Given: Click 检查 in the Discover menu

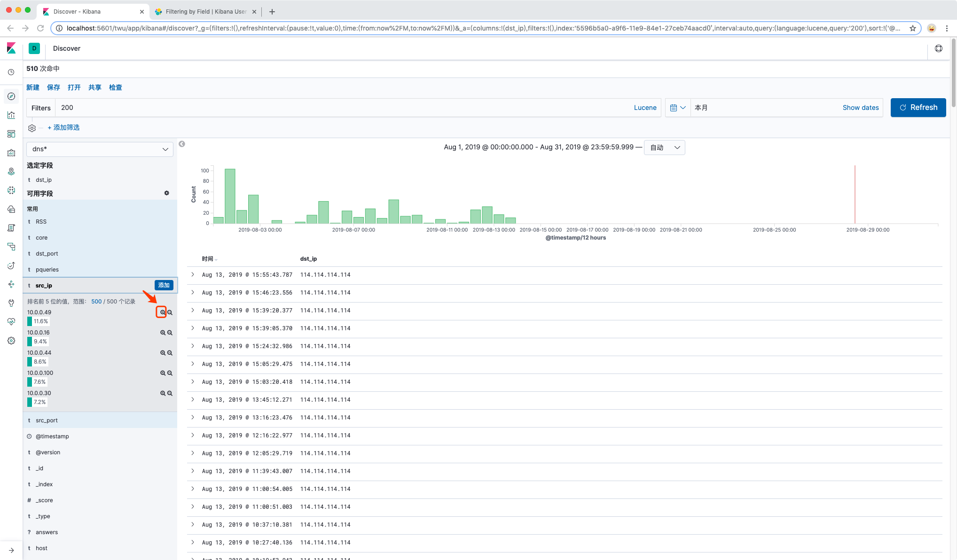Looking at the screenshot, I should [x=116, y=87].
